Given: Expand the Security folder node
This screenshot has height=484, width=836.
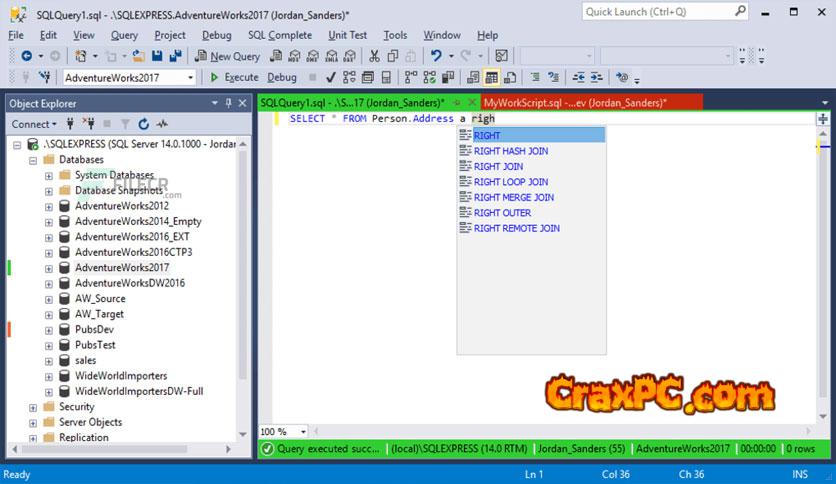Looking at the screenshot, I should [33, 407].
